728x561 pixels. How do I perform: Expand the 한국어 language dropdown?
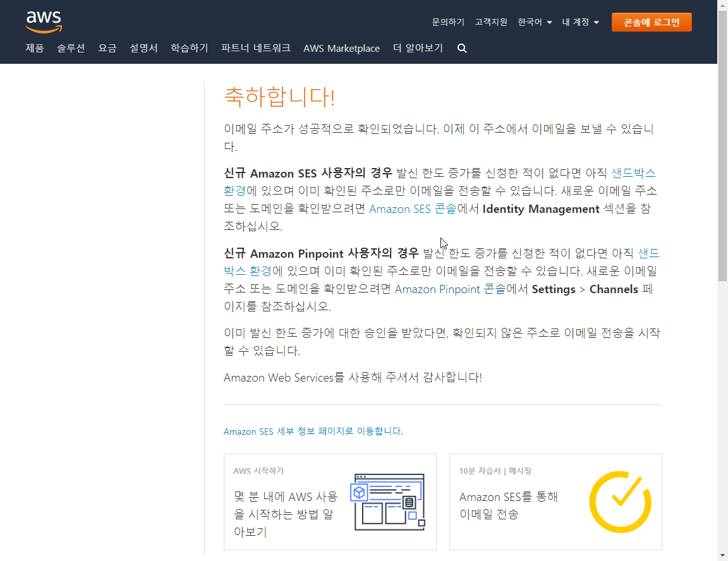(x=535, y=22)
